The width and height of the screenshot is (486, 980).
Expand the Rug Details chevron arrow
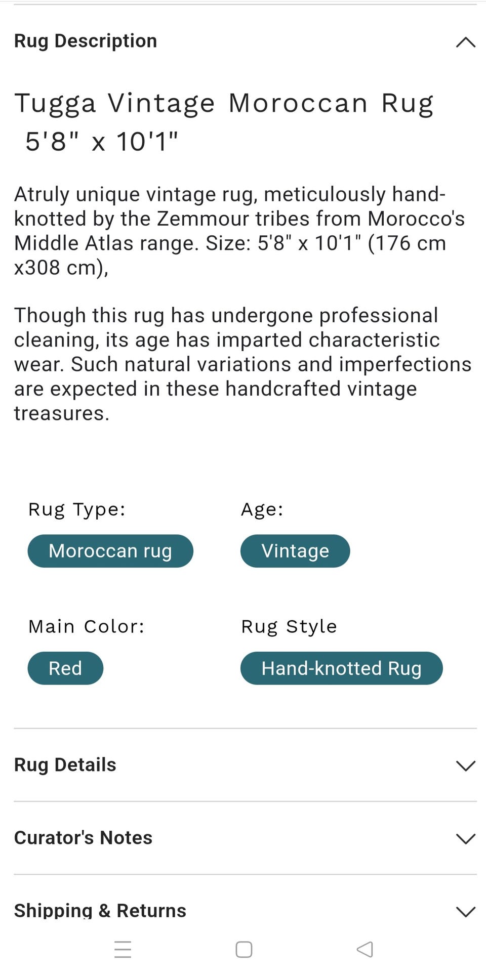tap(465, 765)
